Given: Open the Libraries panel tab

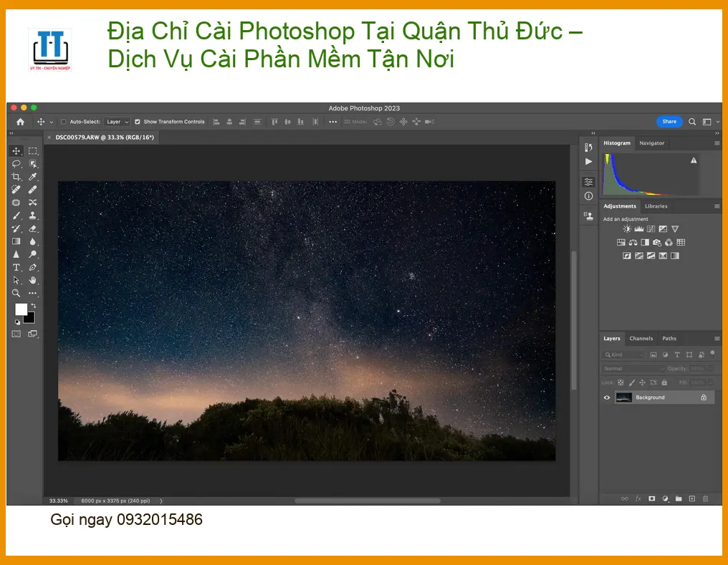Looking at the screenshot, I should pyautogui.click(x=656, y=206).
